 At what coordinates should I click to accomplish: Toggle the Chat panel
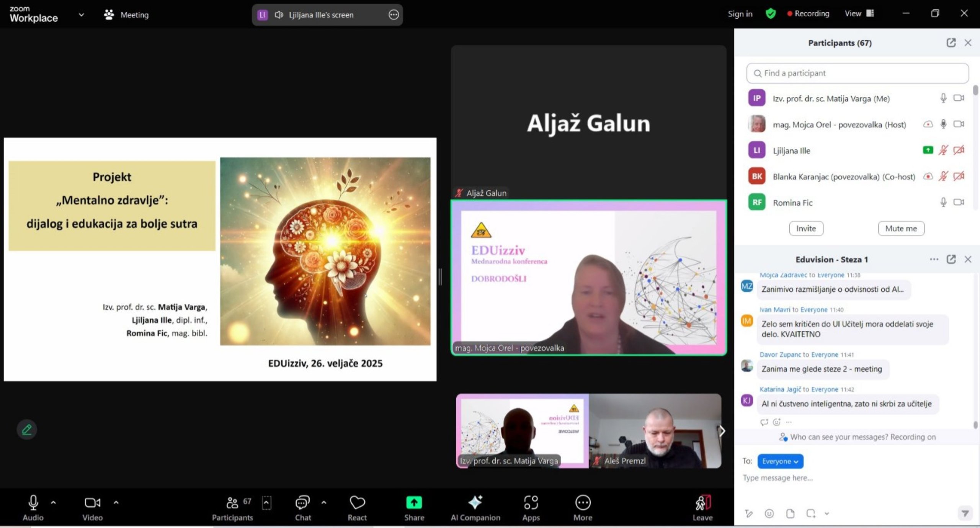pos(302,503)
